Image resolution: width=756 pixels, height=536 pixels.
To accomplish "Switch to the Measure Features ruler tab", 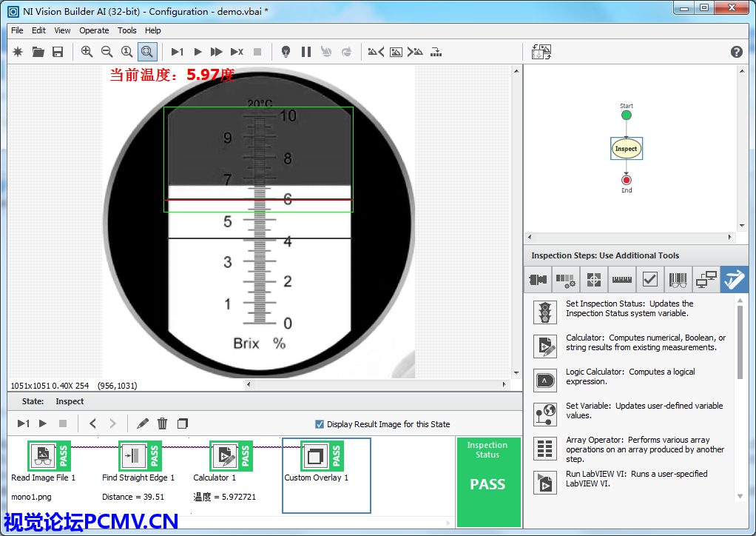I will [x=621, y=280].
